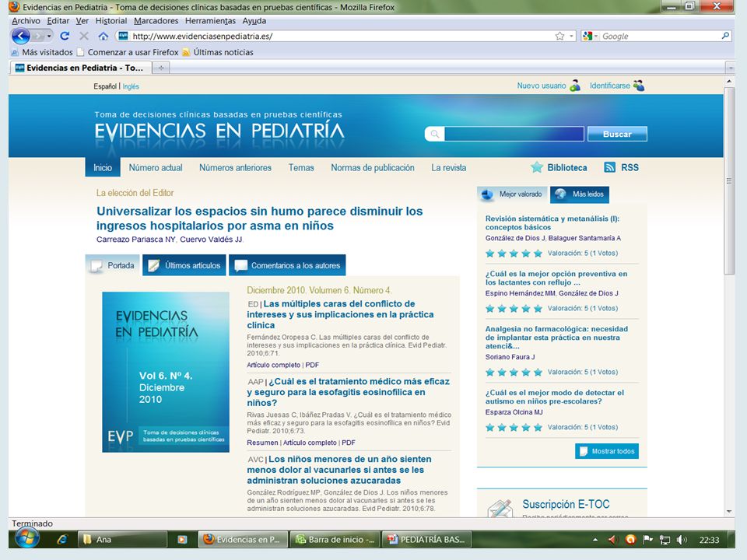Switch to Barra de inicio taskbar window
The image size is (747, 560).
tap(335, 540)
